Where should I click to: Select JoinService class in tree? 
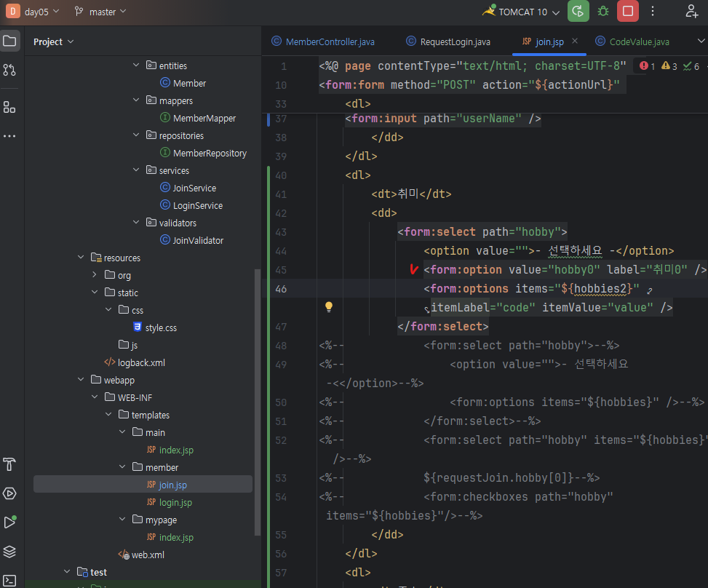point(188,188)
